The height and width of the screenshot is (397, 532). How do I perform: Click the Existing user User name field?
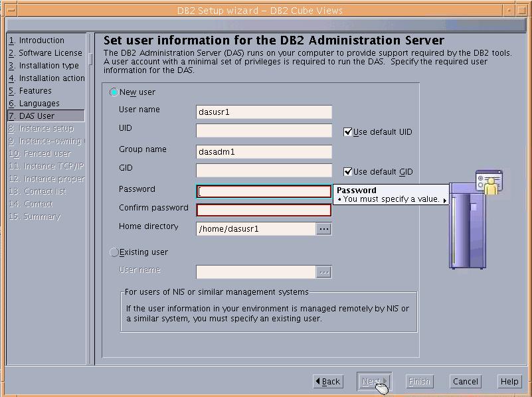(x=256, y=272)
